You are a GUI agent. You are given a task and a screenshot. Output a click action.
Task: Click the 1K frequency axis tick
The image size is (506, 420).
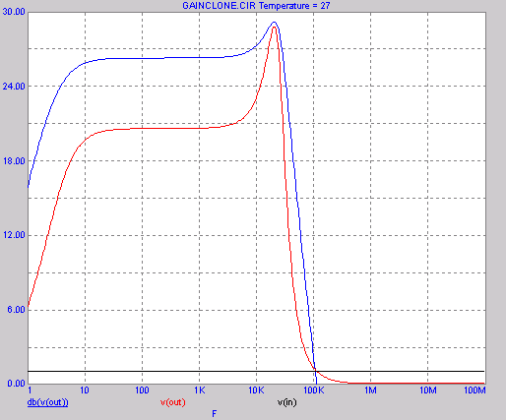tap(200, 390)
